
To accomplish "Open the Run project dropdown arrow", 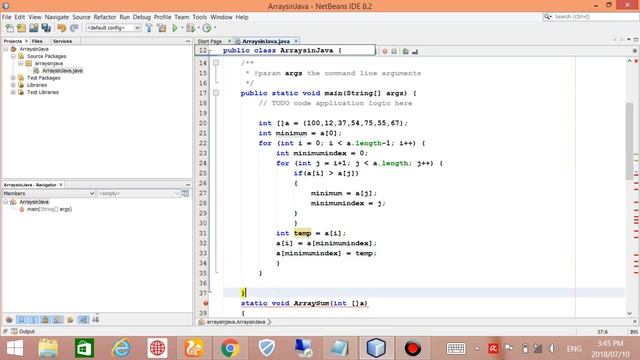I will (x=181, y=28).
